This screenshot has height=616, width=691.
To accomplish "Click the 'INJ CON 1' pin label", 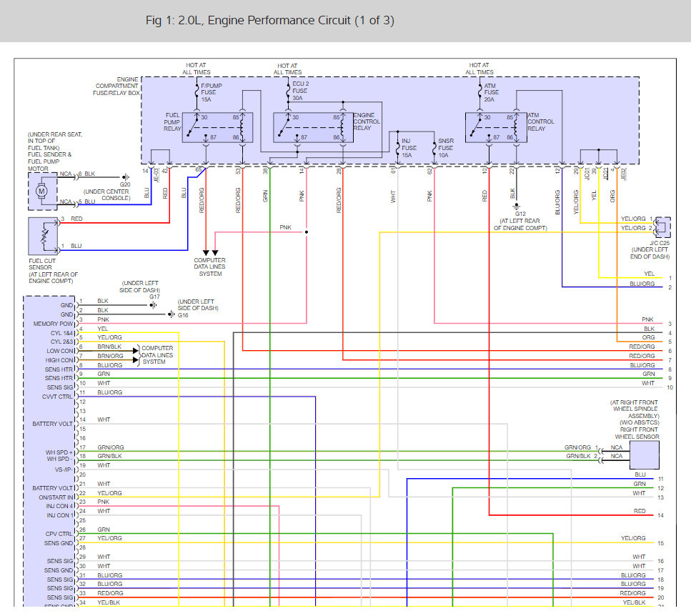I will [60, 515].
